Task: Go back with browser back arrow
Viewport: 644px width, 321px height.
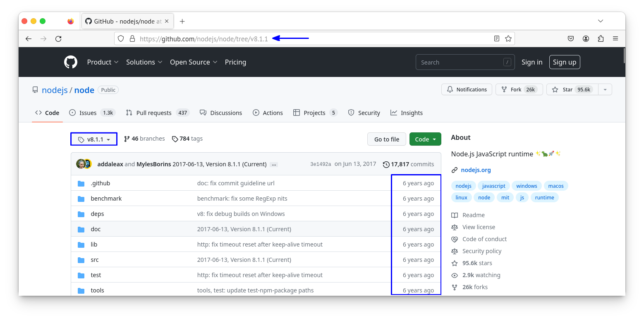Action: tap(29, 38)
